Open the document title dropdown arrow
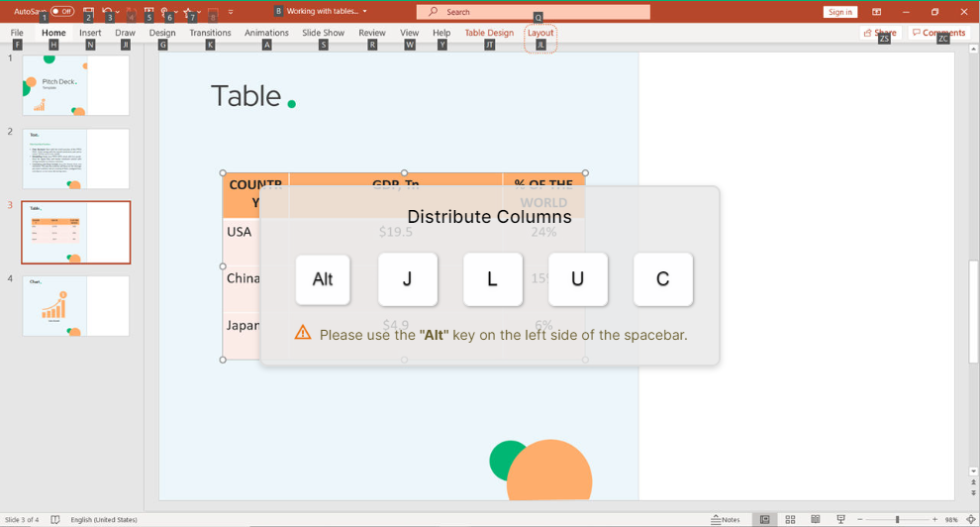This screenshot has height=527, width=980. click(364, 11)
